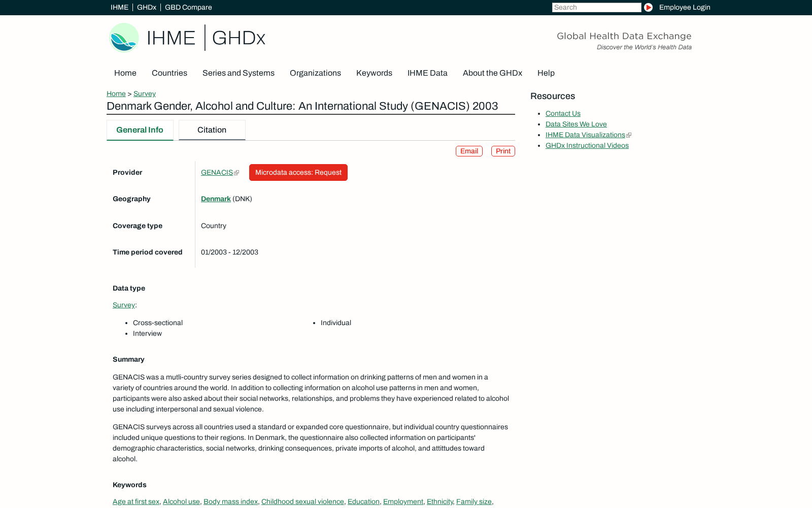Click the IHME leaf logo icon
812x508 pixels.
click(x=124, y=37)
